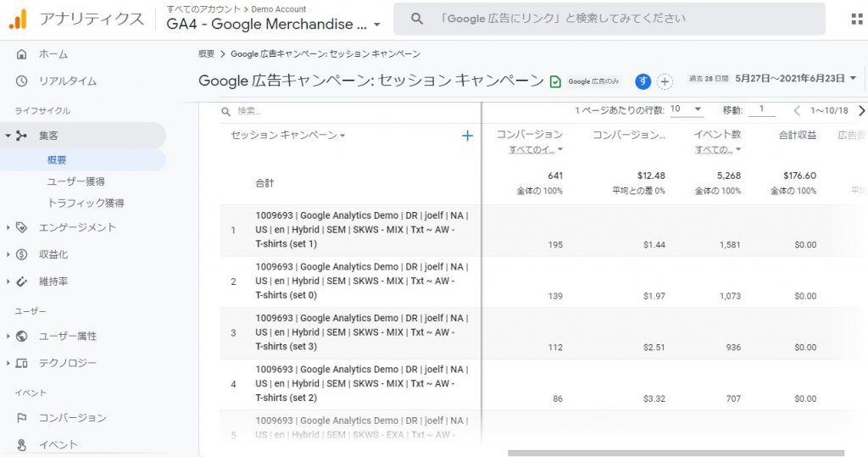Sort by コンバージョン… cost column header
The image size is (868, 457).
629,135
